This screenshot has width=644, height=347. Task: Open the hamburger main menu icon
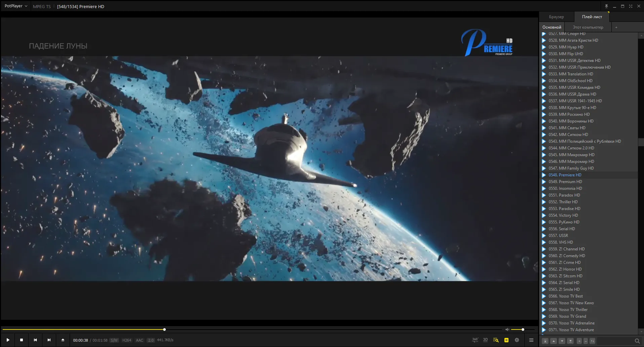coord(531,340)
